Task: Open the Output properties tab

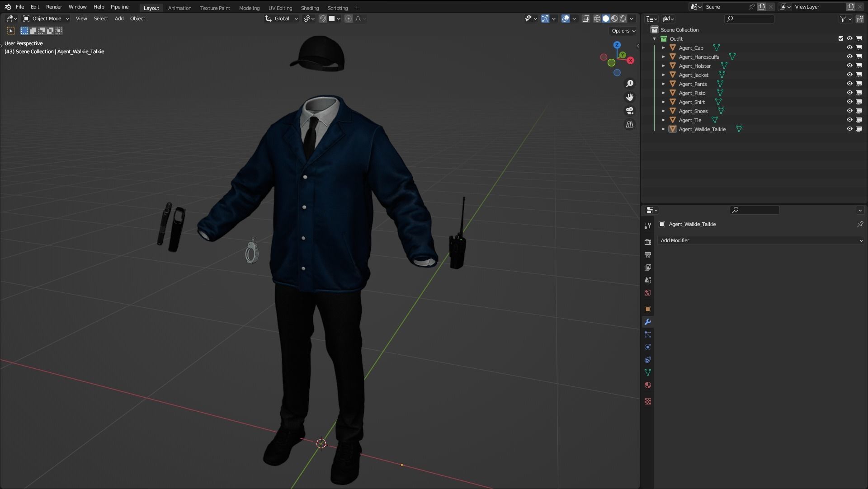Action: click(x=648, y=255)
